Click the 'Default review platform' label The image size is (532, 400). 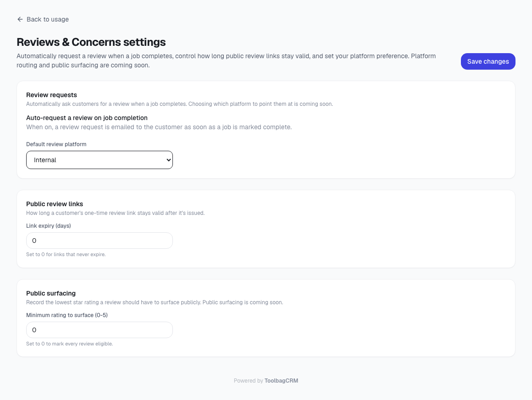click(56, 144)
